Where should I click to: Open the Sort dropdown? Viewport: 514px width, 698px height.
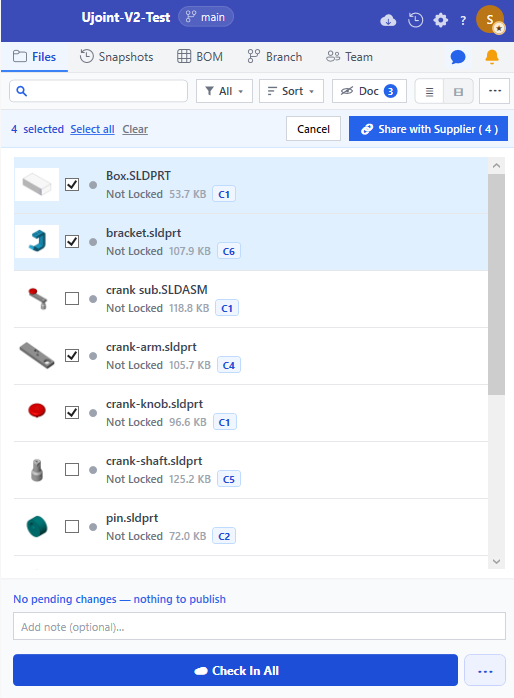[x=291, y=91]
